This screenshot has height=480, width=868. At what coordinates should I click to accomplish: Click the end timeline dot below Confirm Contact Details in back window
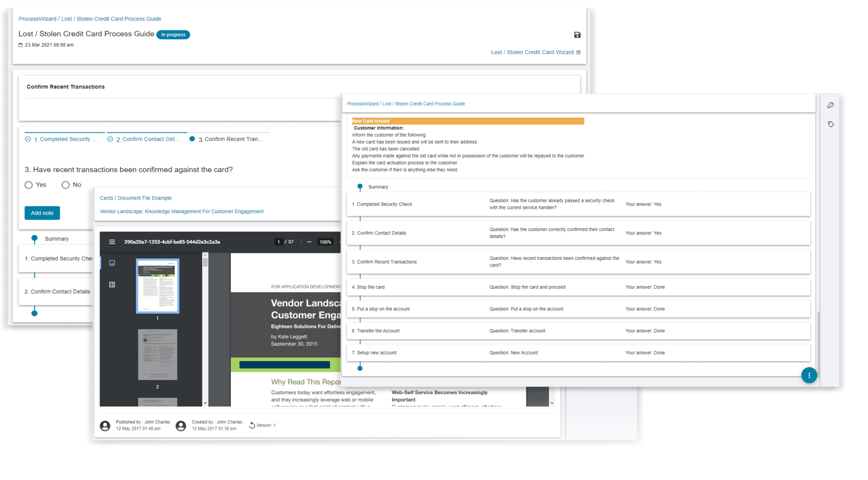(x=34, y=313)
